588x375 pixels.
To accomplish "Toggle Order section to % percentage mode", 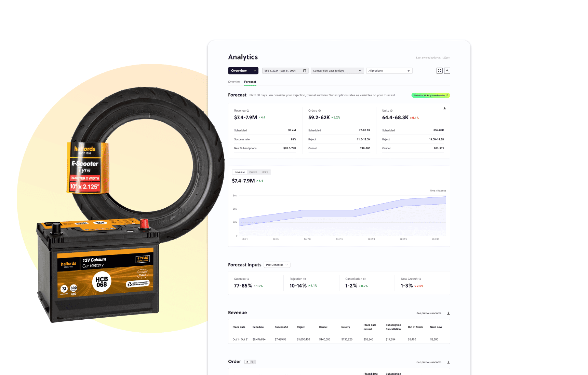I will tap(253, 362).
